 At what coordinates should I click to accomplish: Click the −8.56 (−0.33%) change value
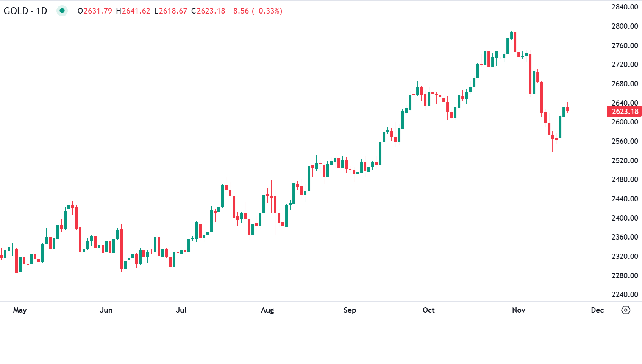[256, 11]
